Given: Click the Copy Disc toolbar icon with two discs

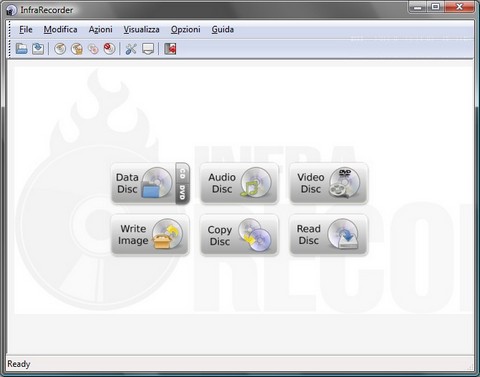Looking at the screenshot, I should [x=93, y=49].
